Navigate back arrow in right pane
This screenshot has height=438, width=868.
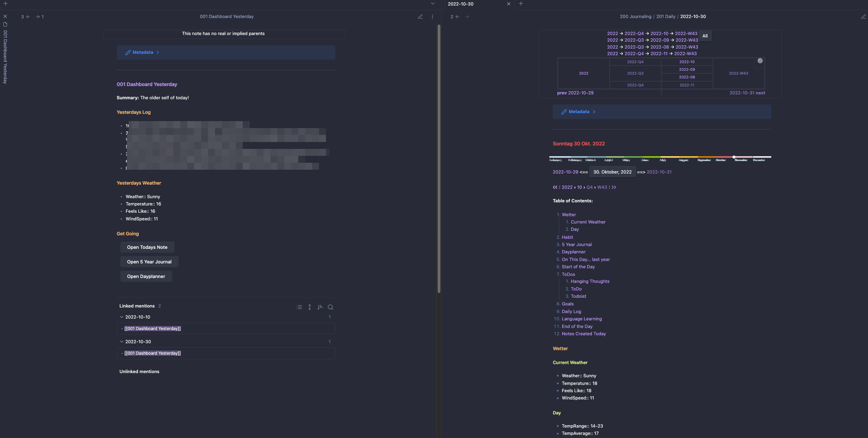coord(457,17)
